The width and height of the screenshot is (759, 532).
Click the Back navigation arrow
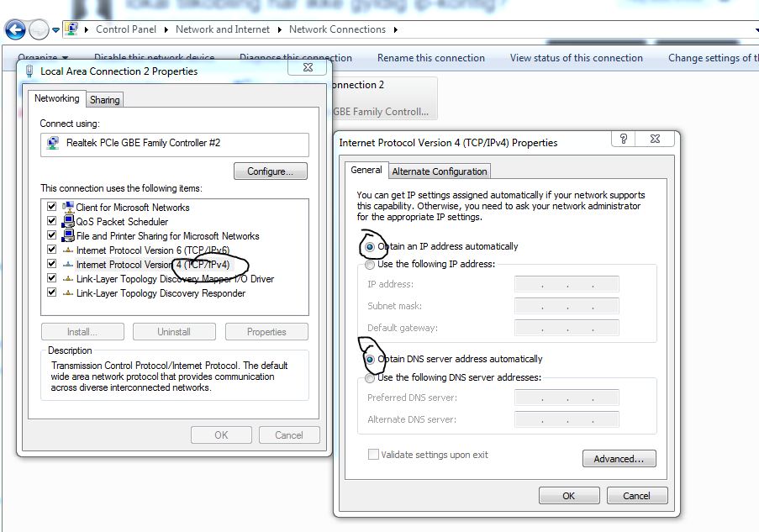(x=15, y=30)
